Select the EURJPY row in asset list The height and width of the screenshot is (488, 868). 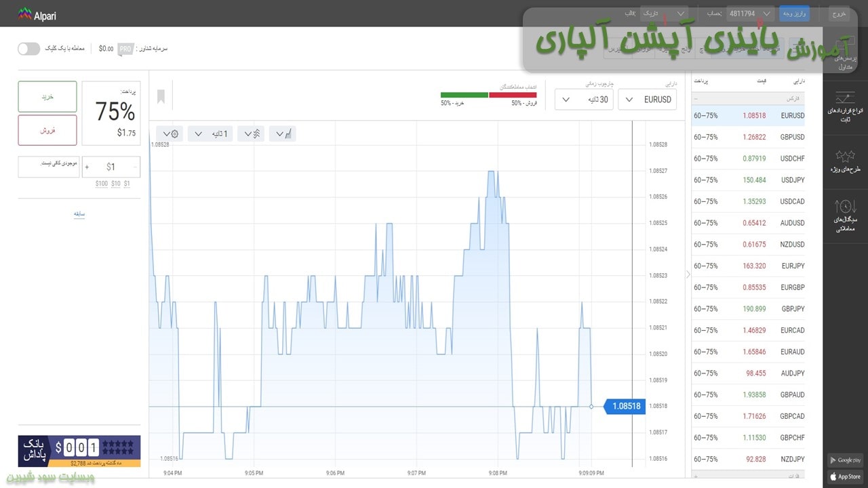(x=749, y=266)
